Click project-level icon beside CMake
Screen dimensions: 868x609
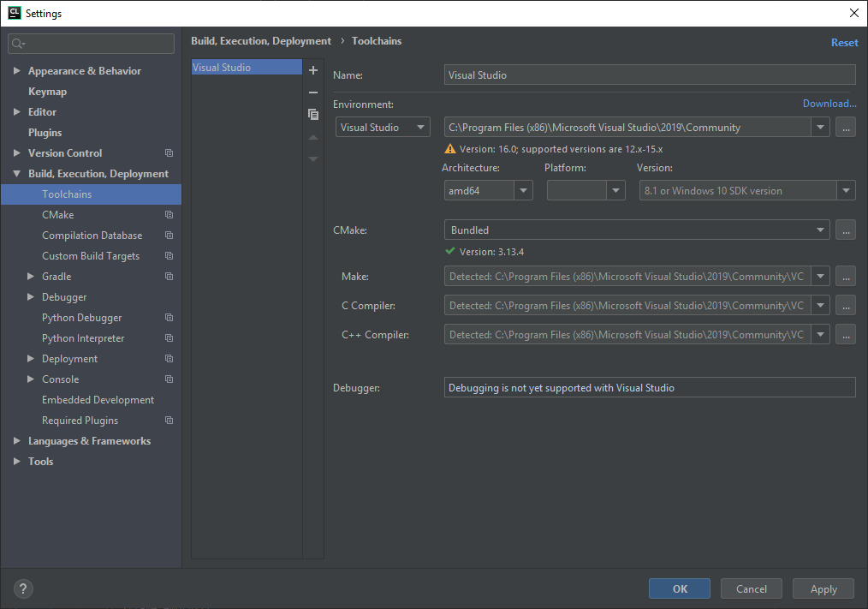pyautogui.click(x=169, y=214)
